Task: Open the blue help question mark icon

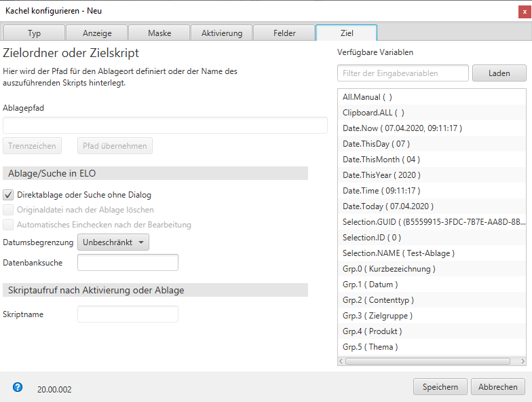Action: point(18,387)
